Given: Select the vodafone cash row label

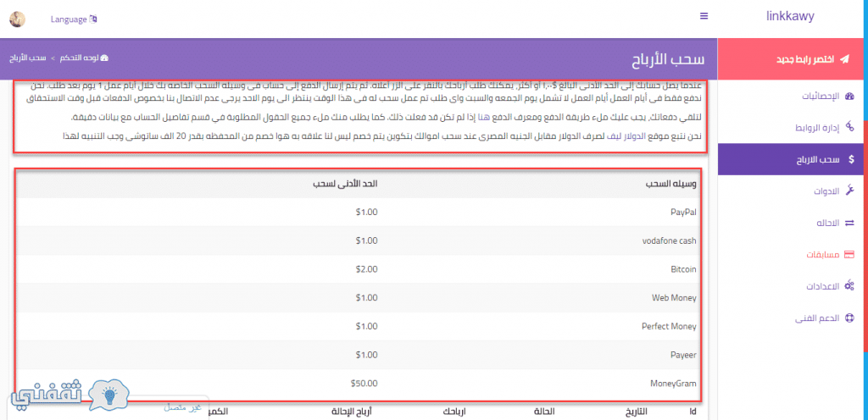Looking at the screenshot, I should point(670,241).
